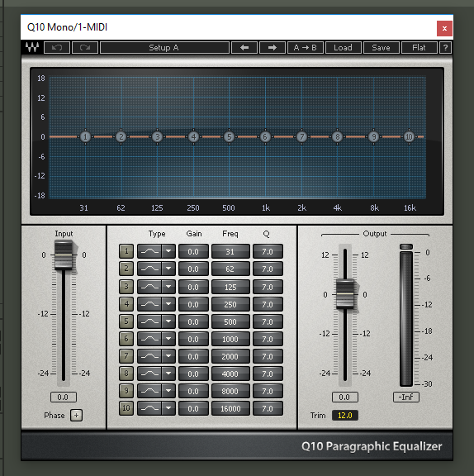Select band 3 node on graph
The image size is (474, 476).
tap(157, 137)
